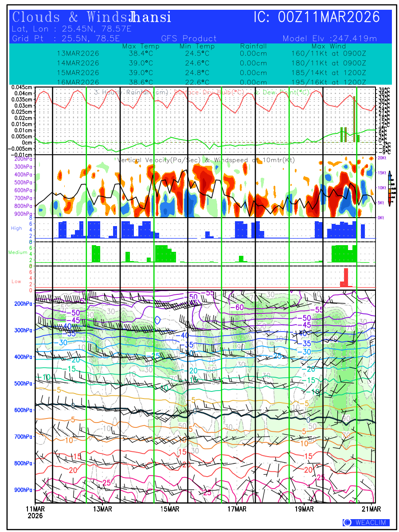Screen dimensions: 399x532
Task: Click the Max Temp column header
Action: click(x=141, y=46)
